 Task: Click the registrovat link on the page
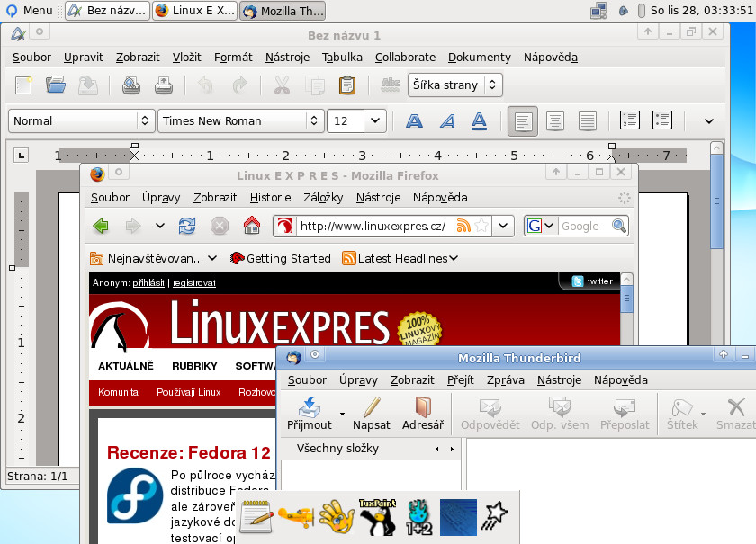(194, 282)
